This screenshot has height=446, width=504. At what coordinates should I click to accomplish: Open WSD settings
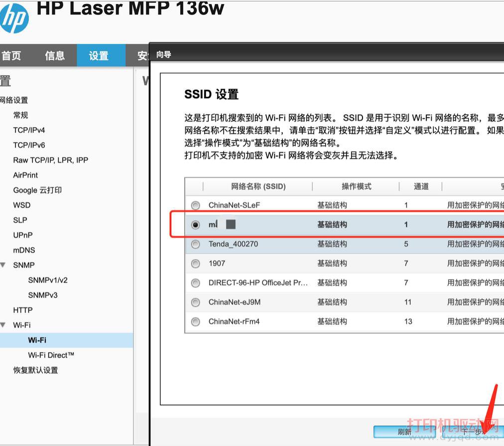[22, 205]
